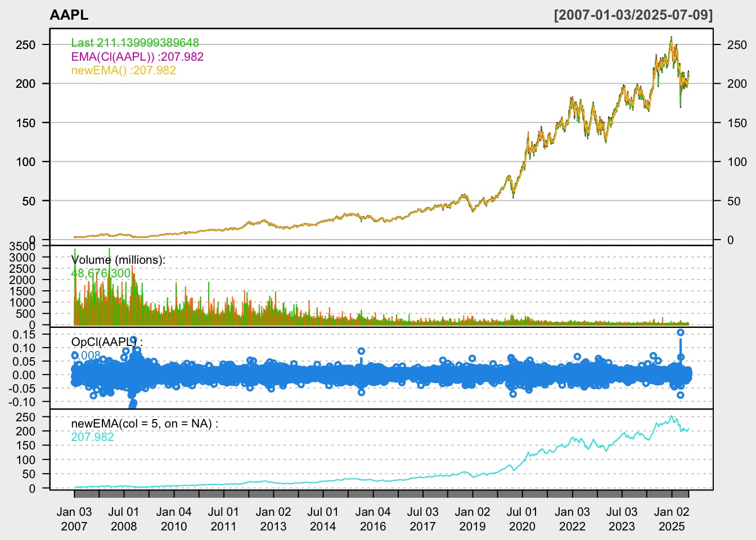
Task: Click the Jan 02 2025 x-axis label
Action: [672, 519]
